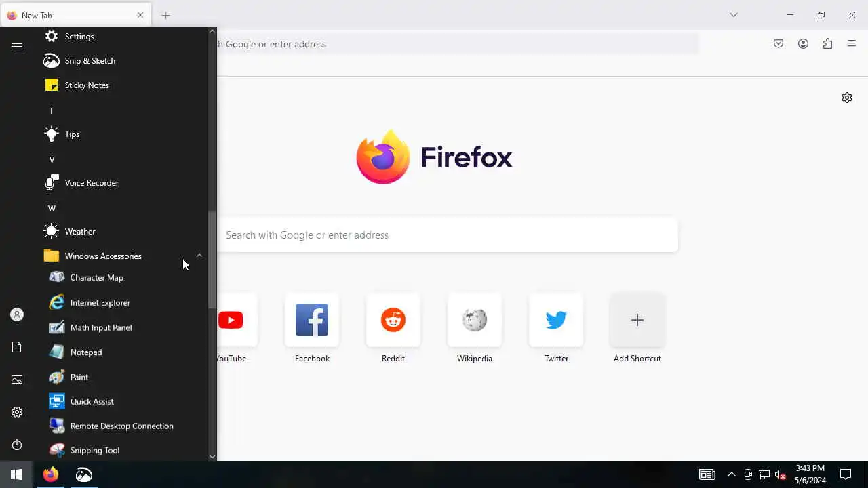868x488 pixels.
Task: Switch to the New Tab tab
Action: point(76,15)
